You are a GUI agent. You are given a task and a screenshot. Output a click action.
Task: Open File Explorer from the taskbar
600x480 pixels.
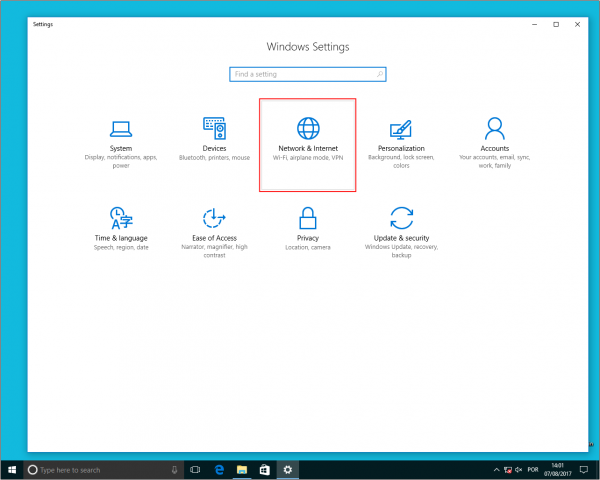(242, 470)
